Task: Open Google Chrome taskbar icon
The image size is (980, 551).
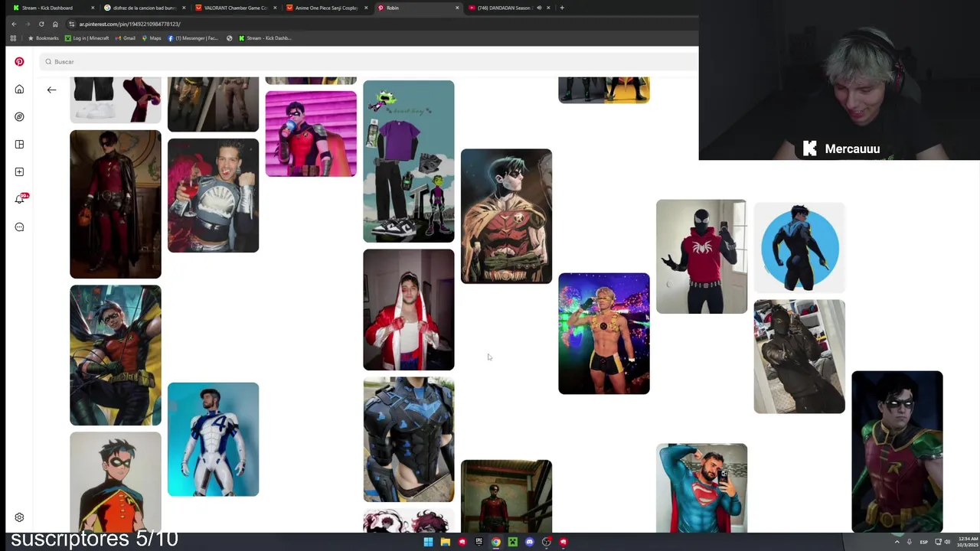Action: click(495, 542)
